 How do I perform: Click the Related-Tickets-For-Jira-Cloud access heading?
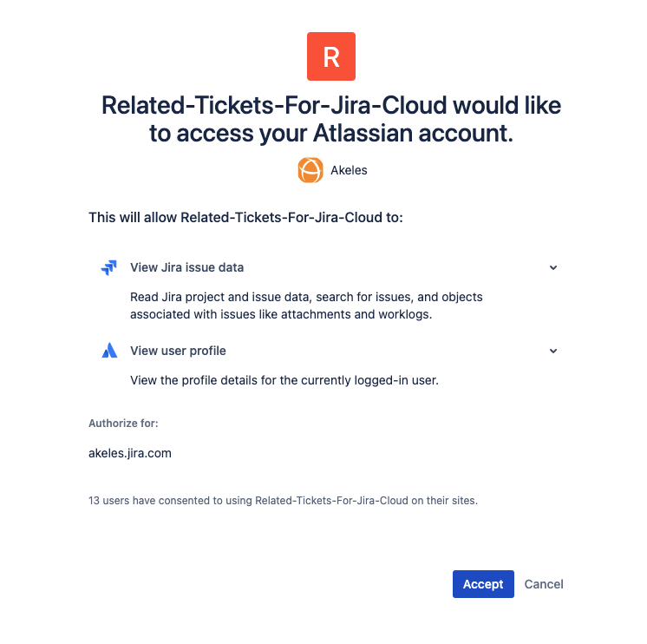tap(331, 119)
